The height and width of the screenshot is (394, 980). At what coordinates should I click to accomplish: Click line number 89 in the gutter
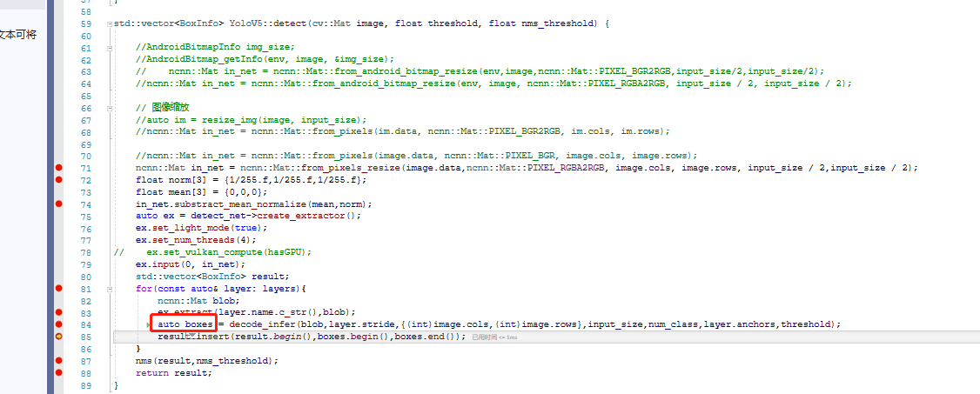point(86,384)
